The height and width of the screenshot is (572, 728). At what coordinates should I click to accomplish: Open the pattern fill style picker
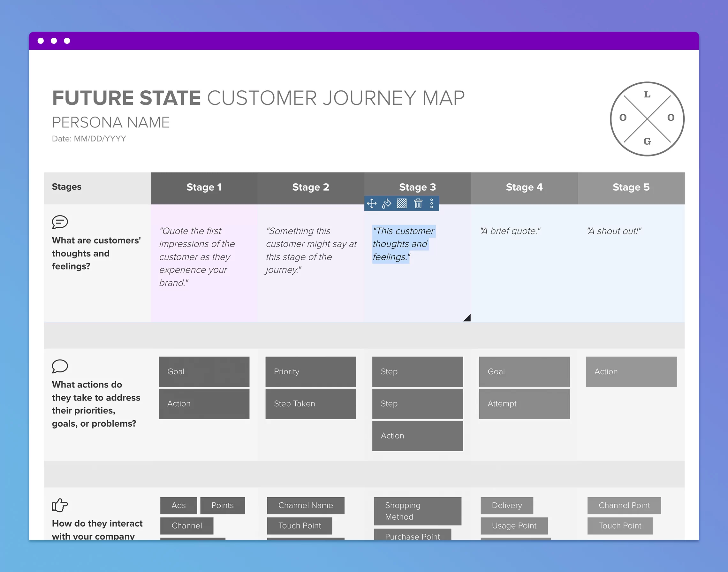tap(401, 203)
